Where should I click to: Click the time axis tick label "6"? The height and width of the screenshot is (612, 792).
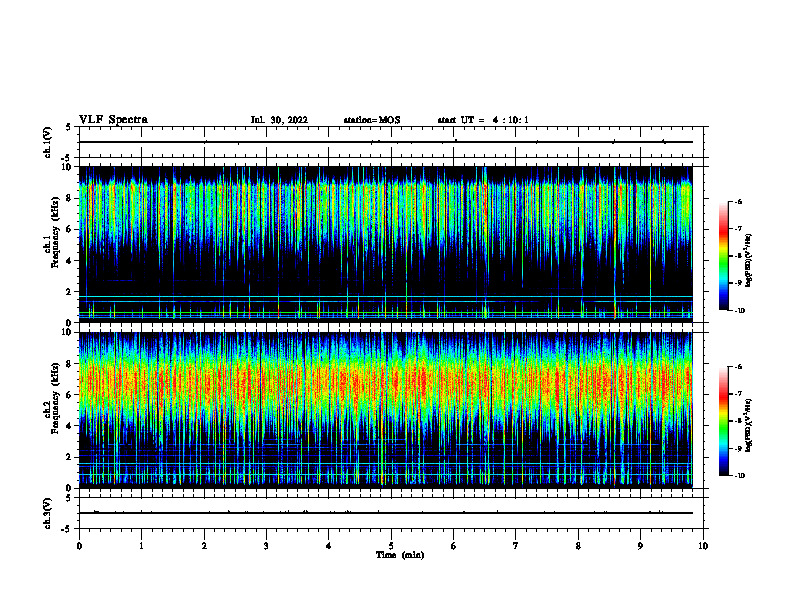pos(454,546)
